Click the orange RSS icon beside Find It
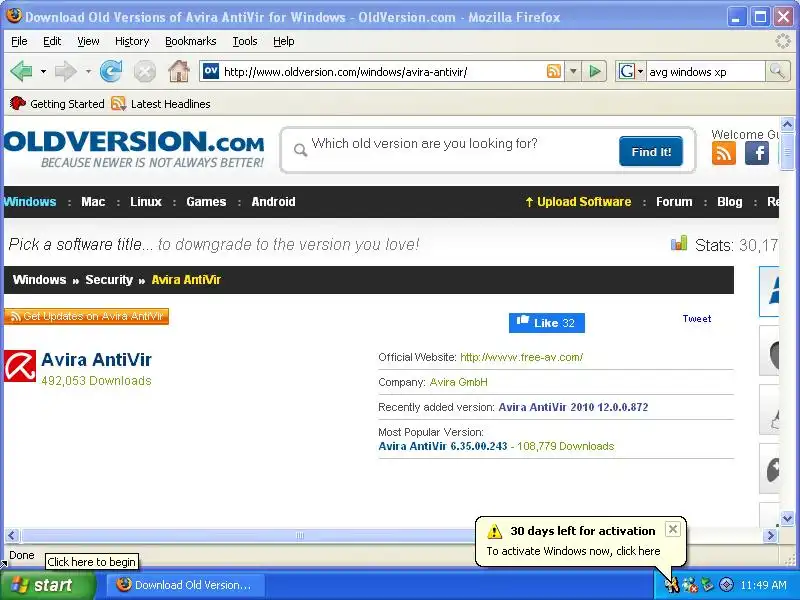This screenshot has height=600, width=800. pyautogui.click(x=723, y=153)
